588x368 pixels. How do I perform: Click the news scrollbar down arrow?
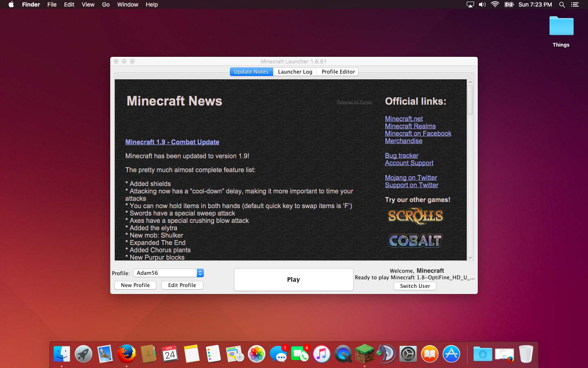470,258
